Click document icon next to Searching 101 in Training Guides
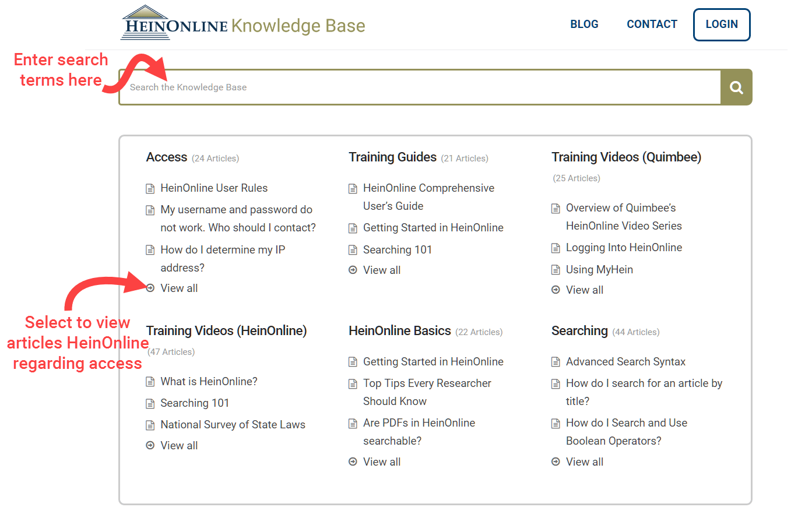 coord(353,251)
